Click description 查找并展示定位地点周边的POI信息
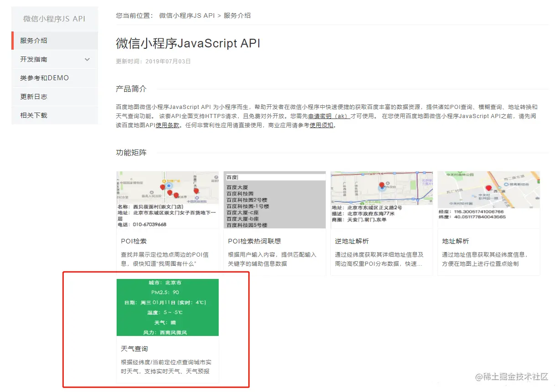Image resolution: width=559 pixels, height=392 pixels. point(165,259)
